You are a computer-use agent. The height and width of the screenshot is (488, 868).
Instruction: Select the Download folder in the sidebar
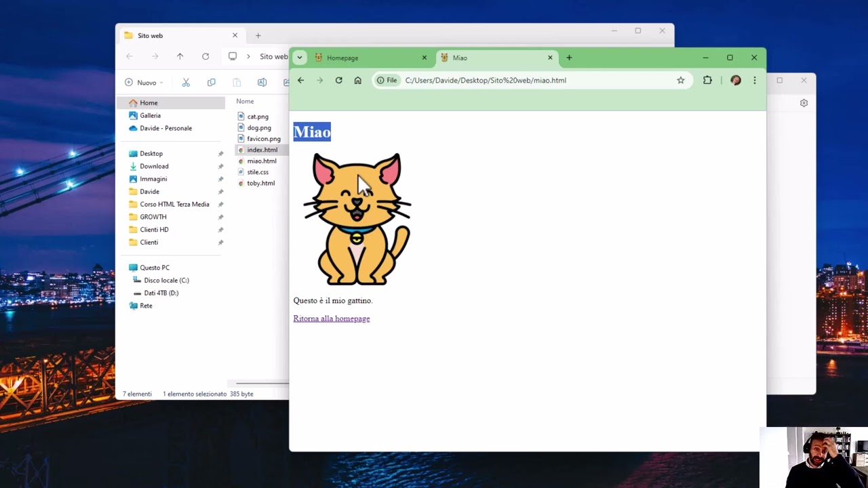click(154, 166)
